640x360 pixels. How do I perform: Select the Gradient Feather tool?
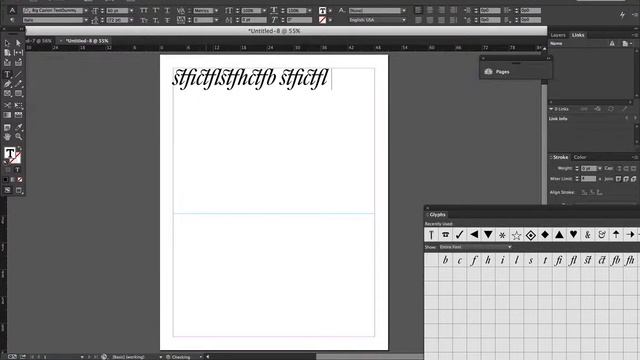(x=18, y=115)
